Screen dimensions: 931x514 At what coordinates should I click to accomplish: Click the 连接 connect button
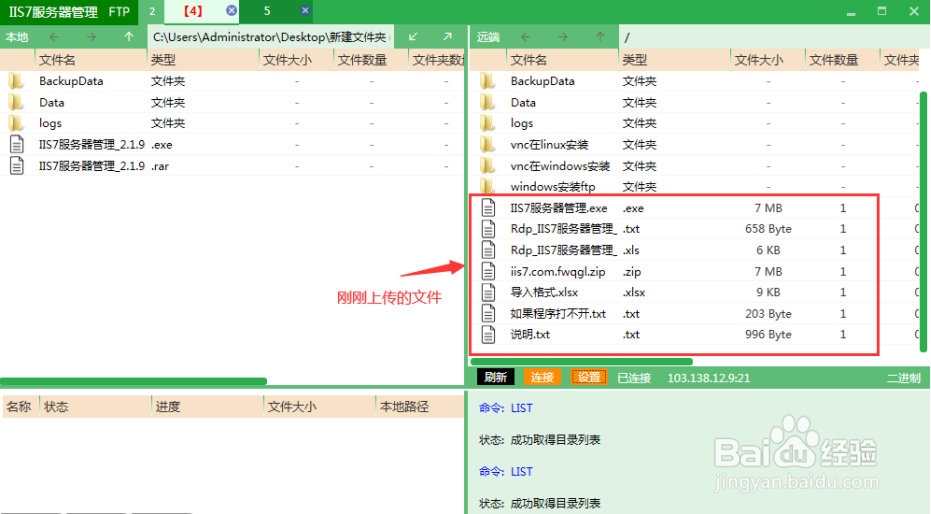(x=542, y=377)
